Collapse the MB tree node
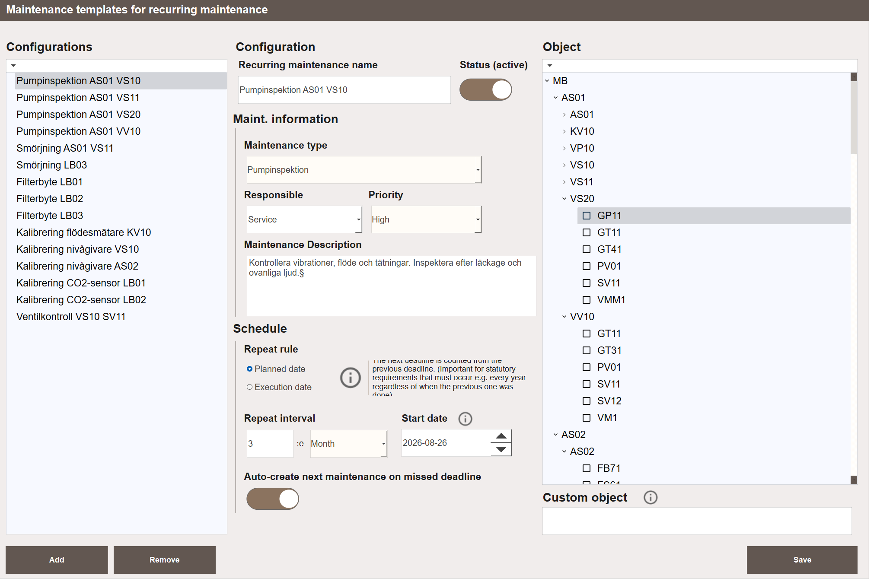 pyautogui.click(x=547, y=81)
